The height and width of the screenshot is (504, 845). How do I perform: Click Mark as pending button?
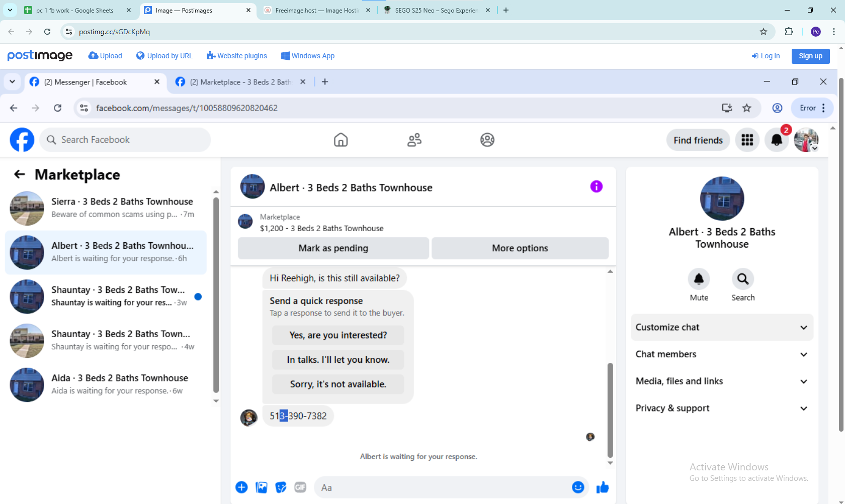coord(333,248)
